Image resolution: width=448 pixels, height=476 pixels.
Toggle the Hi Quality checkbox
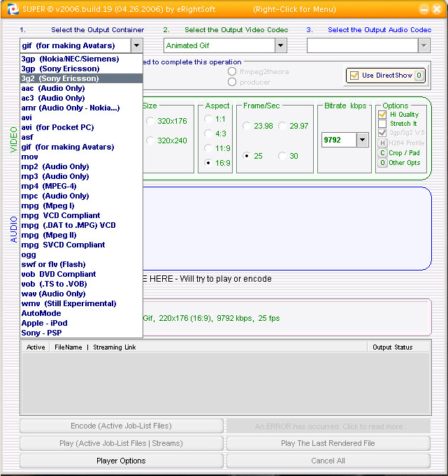[382, 115]
